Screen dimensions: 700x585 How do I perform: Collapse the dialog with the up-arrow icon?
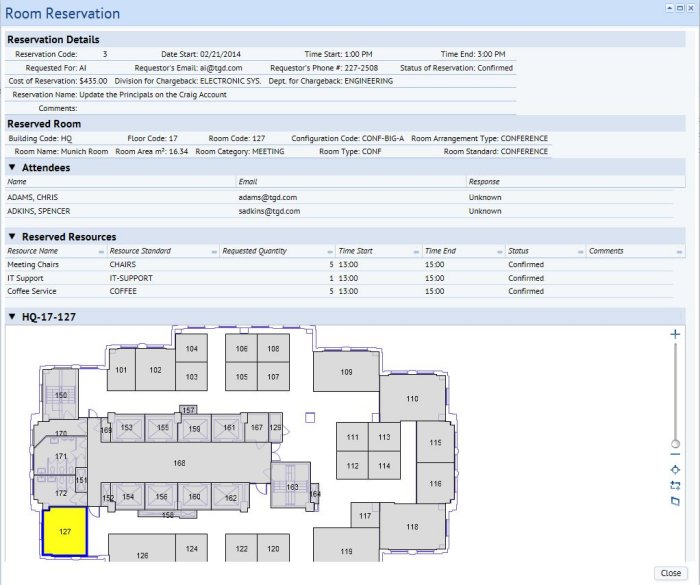[669, 7]
